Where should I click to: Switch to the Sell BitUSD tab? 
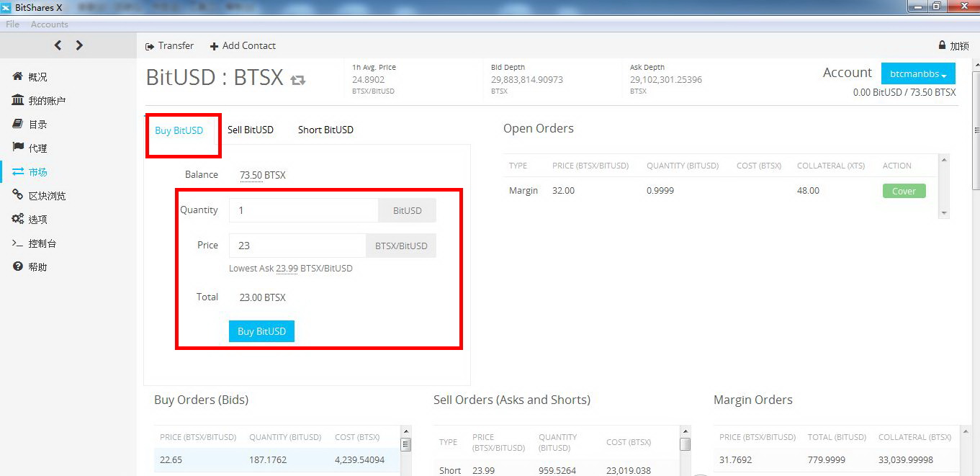click(251, 130)
